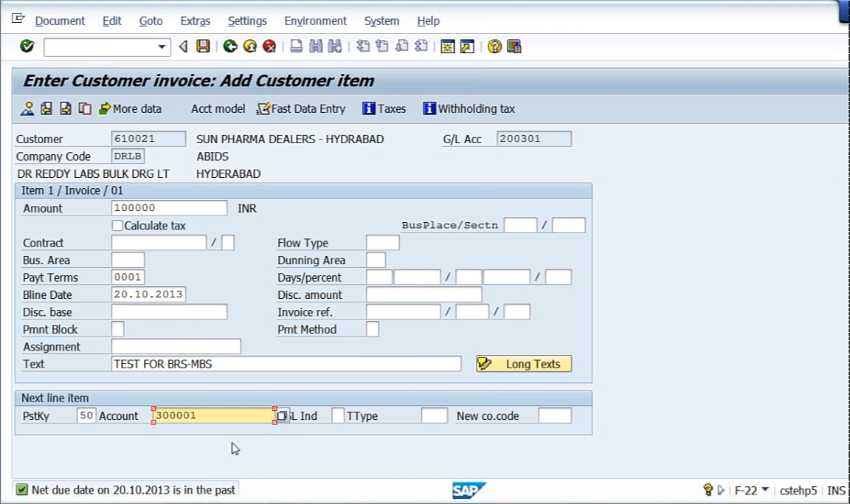This screenshot has height=504, width=850.
Task: Click the Pmt Method input field
Action: 373,329
